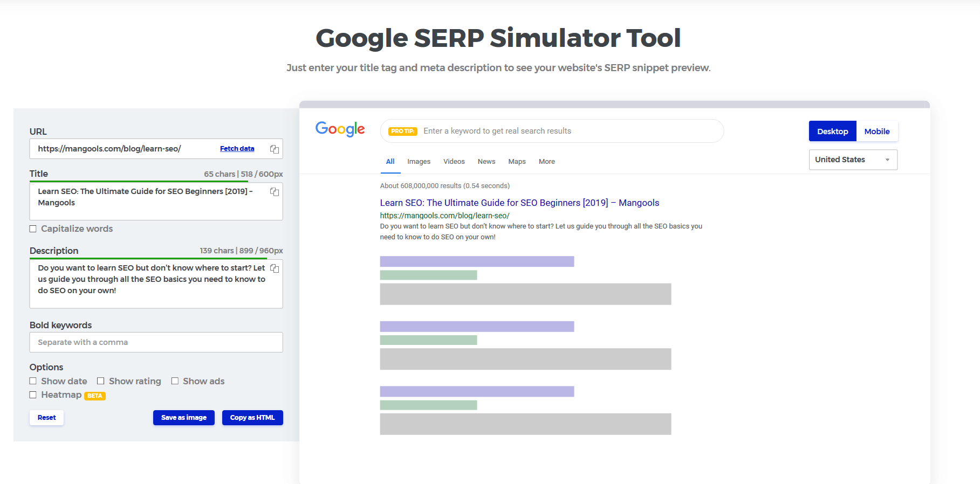Click the PRO TIP badge
This screenshot has height=484, width=980.
pyautogui.click(x=403, y=132)
